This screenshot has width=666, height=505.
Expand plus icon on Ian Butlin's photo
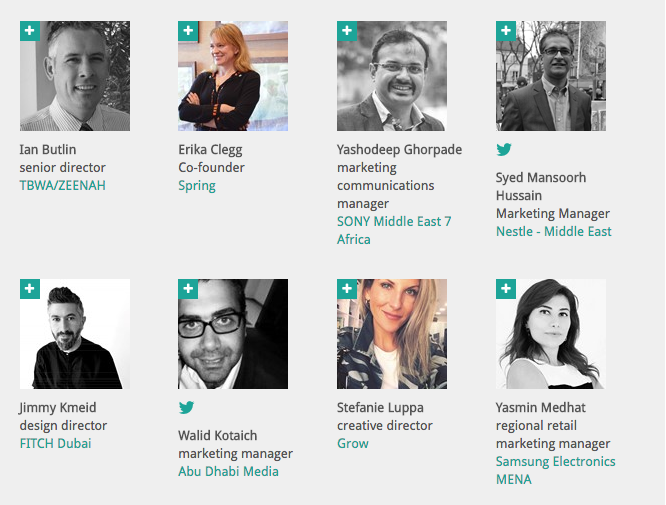29,31
